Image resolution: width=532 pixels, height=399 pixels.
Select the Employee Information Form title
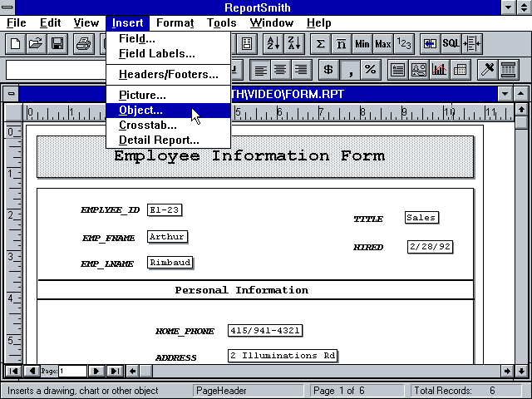click(249, 156)
